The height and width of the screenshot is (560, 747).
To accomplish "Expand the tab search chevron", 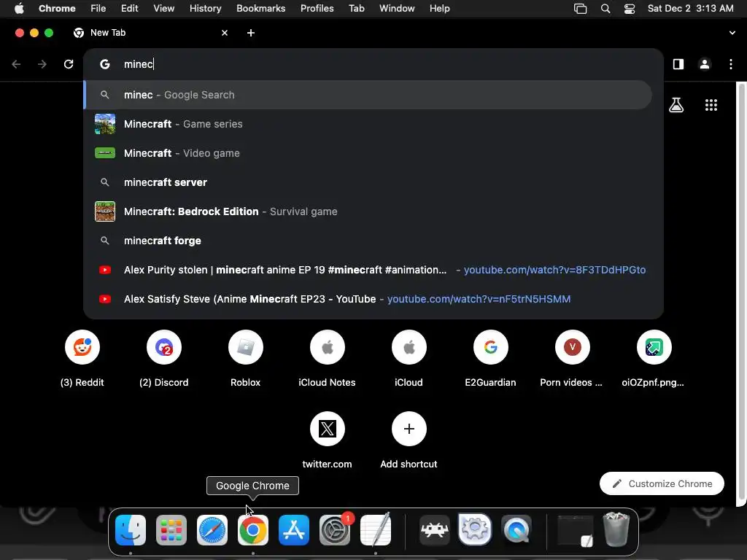I will pyautogui.click(x=732, y=33).
